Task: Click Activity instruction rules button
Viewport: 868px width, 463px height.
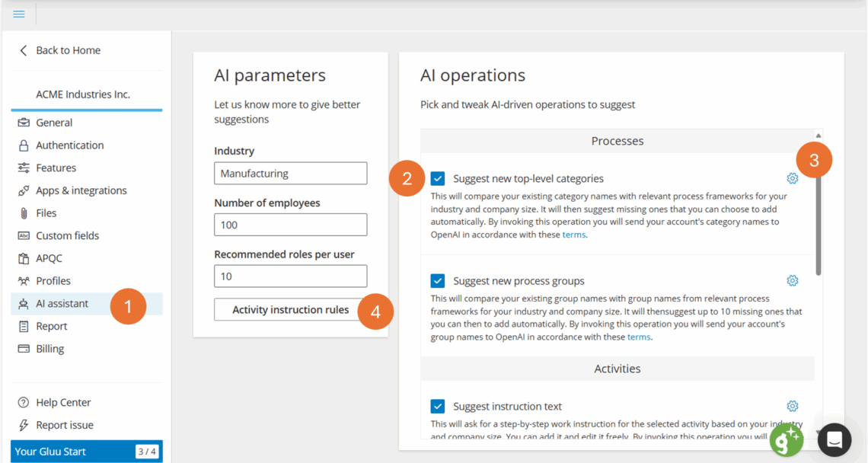Action: point(290,310)
